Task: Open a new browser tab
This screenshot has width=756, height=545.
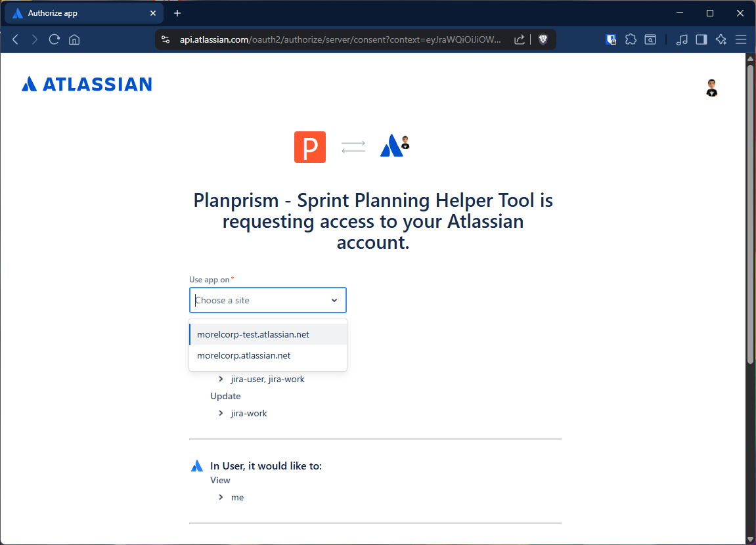Action: 177,13
